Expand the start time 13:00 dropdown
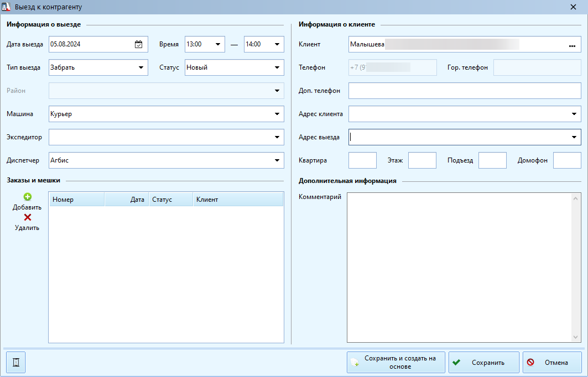The image size is (588, 377). [218, 44]
